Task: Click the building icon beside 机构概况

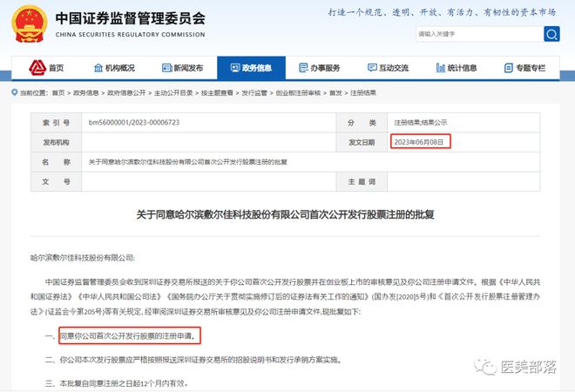Action: click(x=98, y=68)
